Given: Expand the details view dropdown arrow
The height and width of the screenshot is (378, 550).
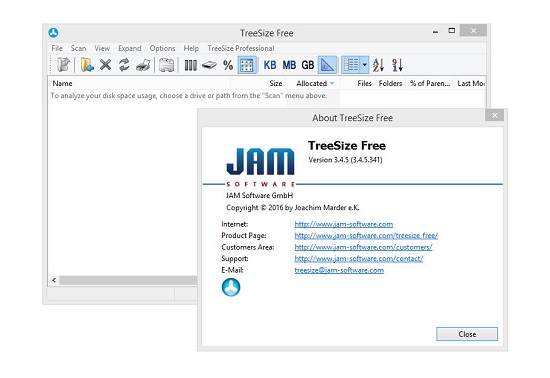Looking at the screenshot, I should pos(364,65).
